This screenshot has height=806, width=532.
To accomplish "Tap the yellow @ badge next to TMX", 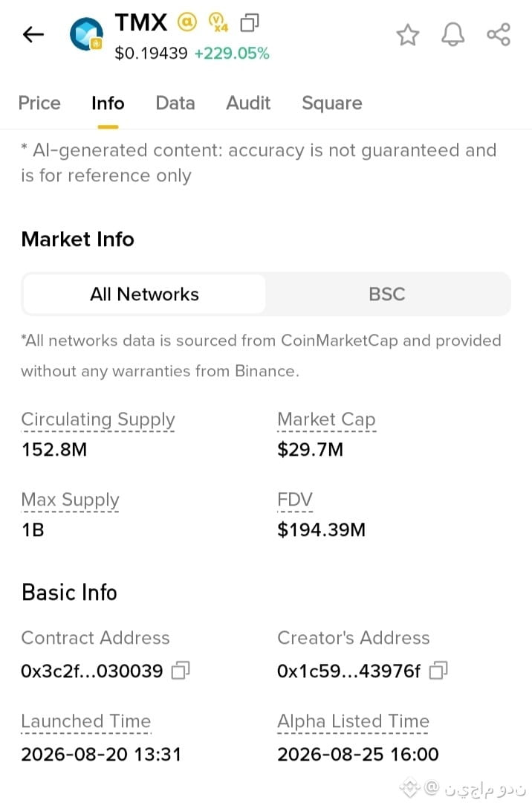I will [x=187, y=22].
